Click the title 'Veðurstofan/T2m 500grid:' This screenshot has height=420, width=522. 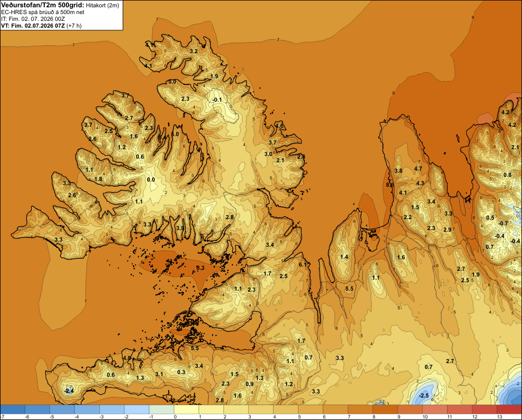[x=43, y=5]
